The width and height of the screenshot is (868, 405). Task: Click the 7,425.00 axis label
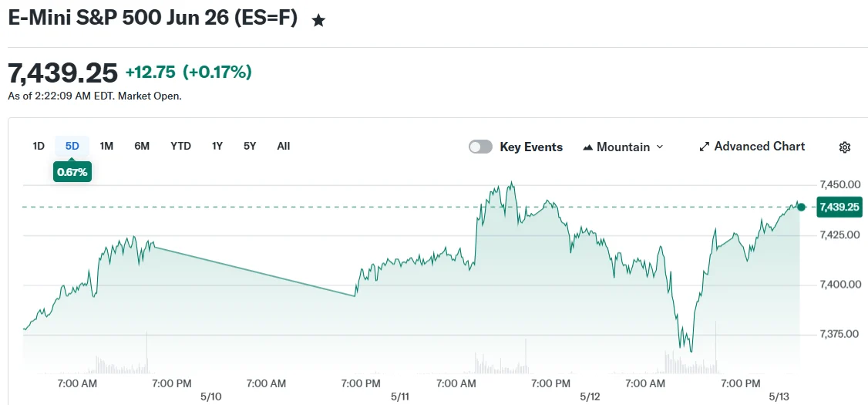[839, 235]
